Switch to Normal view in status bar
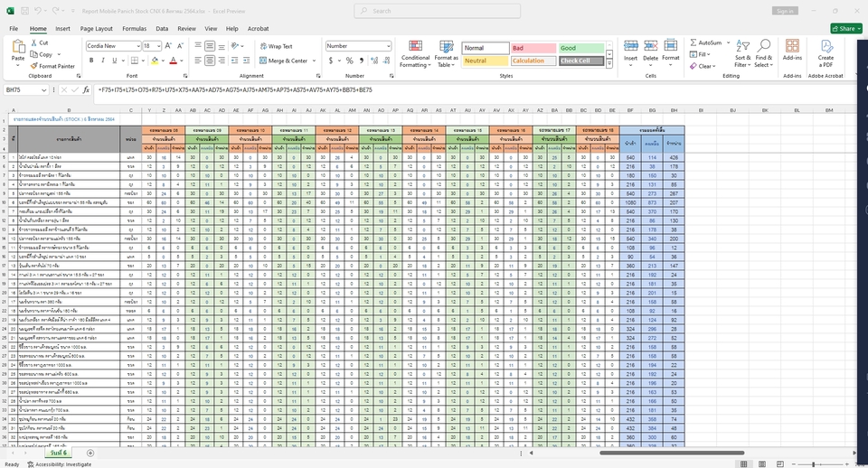 pos(743,463)
